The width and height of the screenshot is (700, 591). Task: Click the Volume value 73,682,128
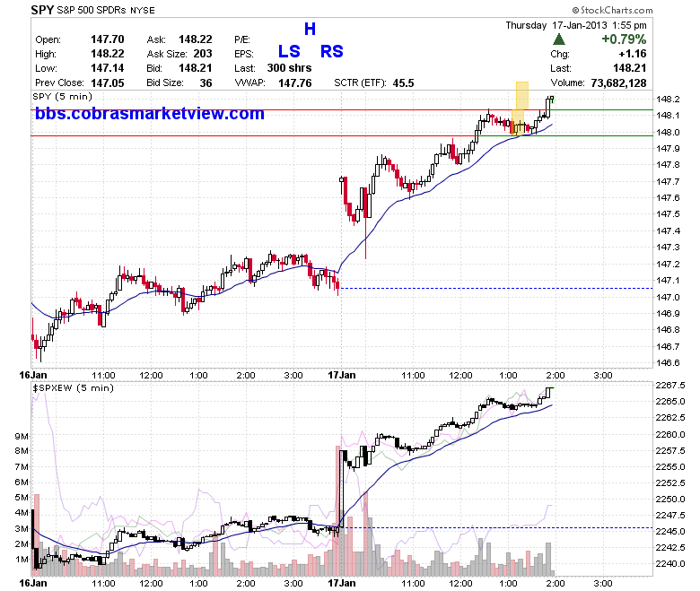click(x=618, y=83)
